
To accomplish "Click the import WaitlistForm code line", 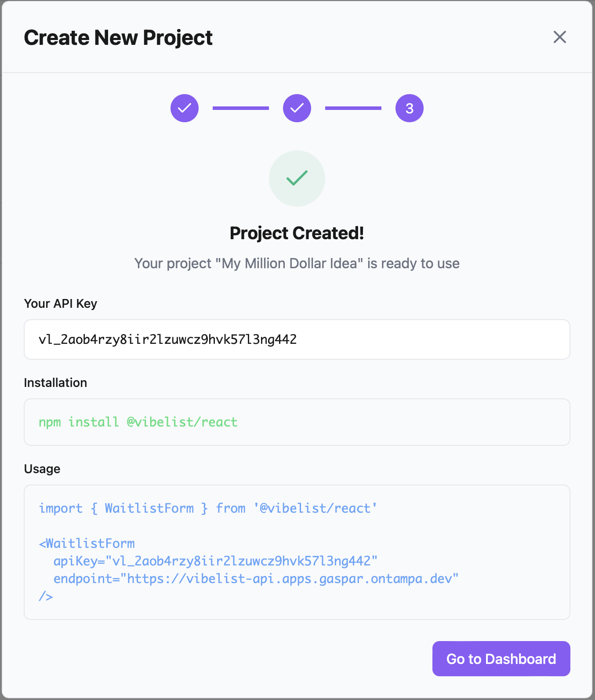I will click(208, 508).
